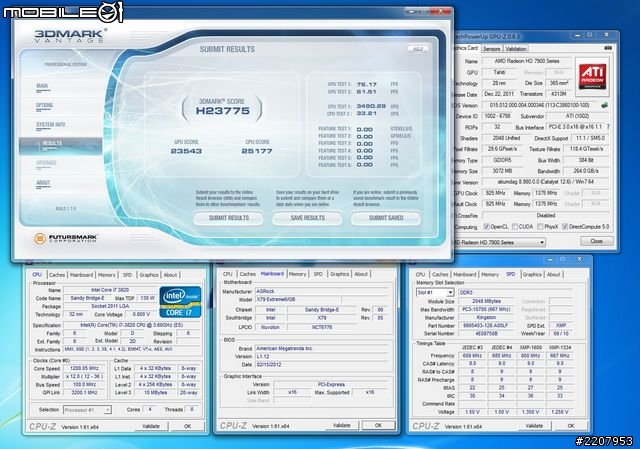Click the GPU score value 23543
The height and width of the screenshot is (449, 640).
(186, 151)
